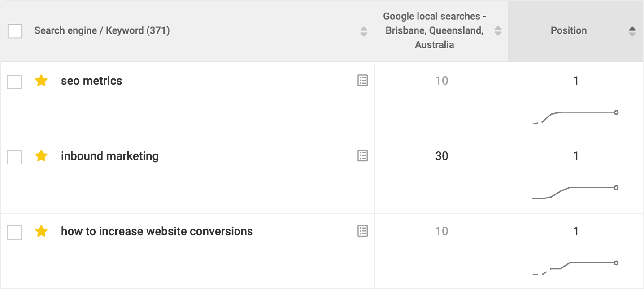Open SERP details icon for inbound marketing

(362, 156)
